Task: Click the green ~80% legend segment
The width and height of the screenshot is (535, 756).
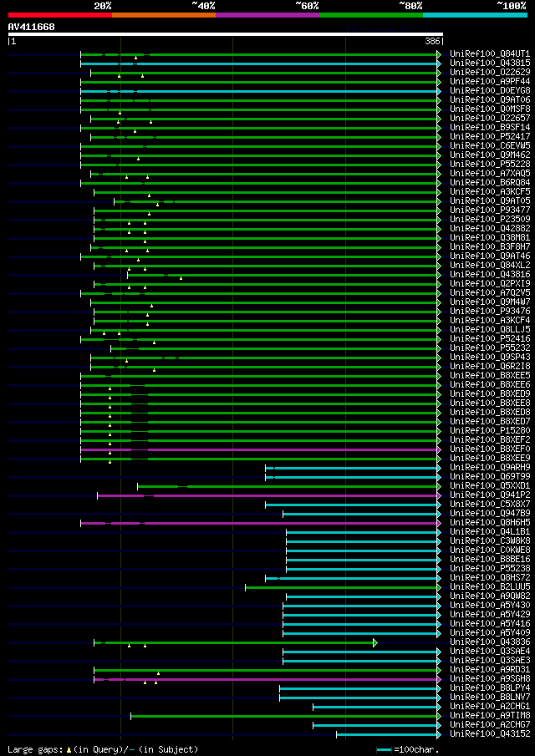Action: pos(371,15)
